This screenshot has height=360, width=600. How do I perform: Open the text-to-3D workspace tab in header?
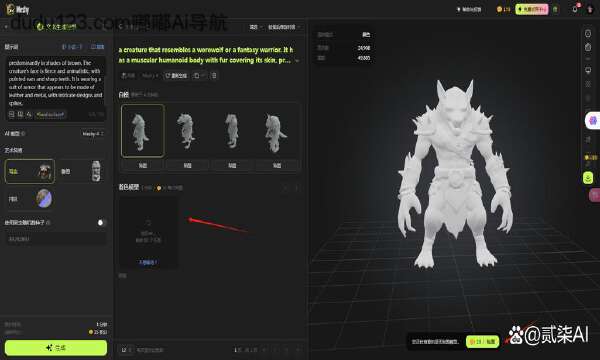point(57,27)
